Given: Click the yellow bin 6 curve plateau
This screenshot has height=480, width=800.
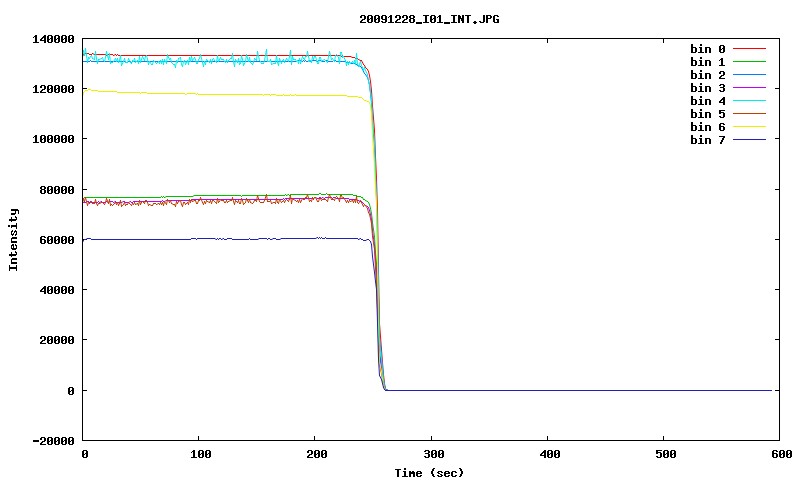Looking at the screenshot, I should 227,94.
